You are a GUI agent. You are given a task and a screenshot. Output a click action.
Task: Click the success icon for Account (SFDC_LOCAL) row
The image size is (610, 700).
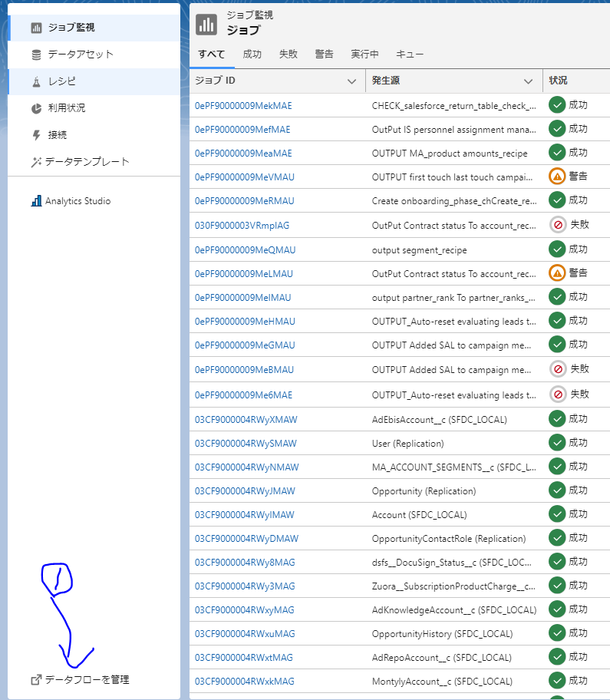click(557, 513)
